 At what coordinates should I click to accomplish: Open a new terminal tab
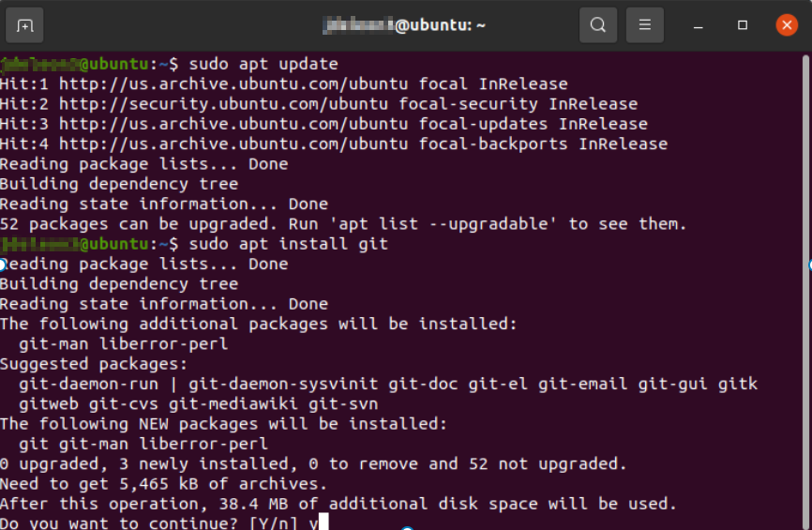point(24,25)
